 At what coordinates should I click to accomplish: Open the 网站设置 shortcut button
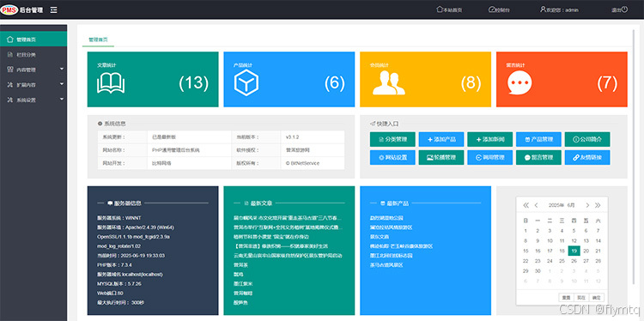[x=392, y=157]
